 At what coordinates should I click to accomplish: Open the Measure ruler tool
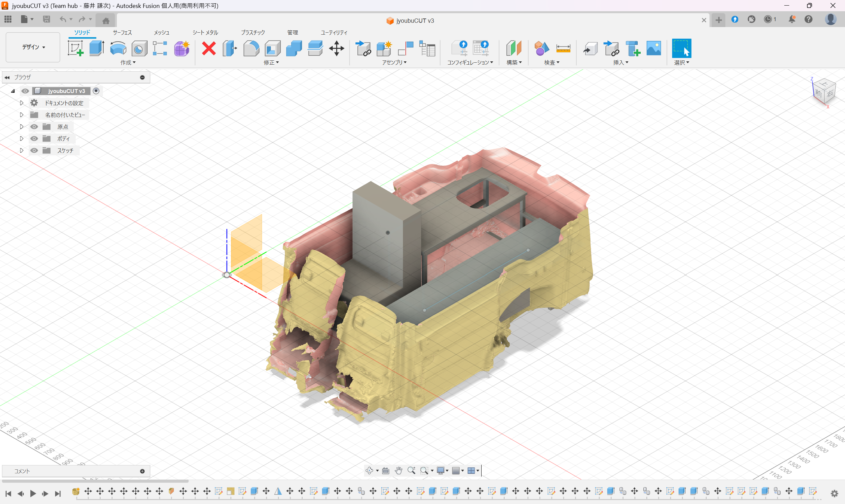(563, 48)
